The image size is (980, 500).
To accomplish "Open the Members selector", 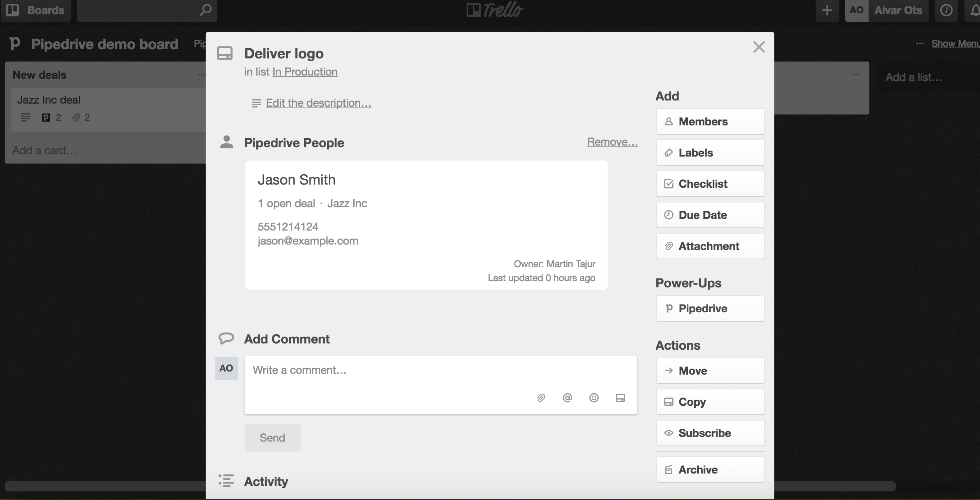I will [710, 121].
